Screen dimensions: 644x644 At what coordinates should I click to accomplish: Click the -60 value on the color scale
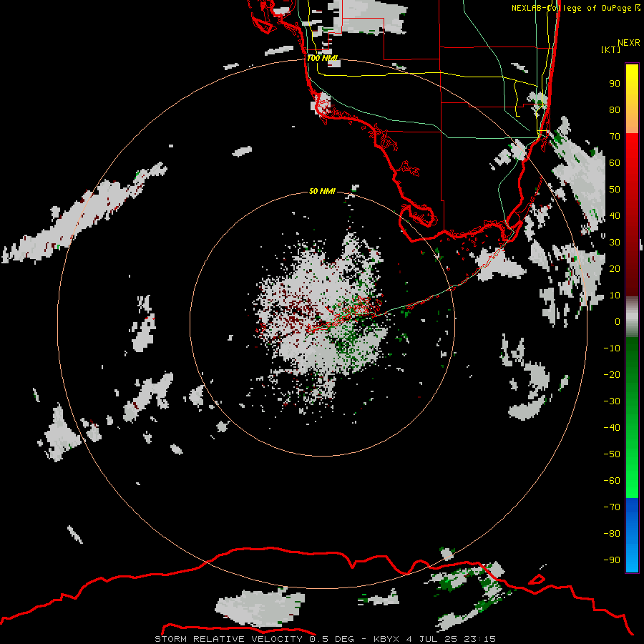pos(612,481)
